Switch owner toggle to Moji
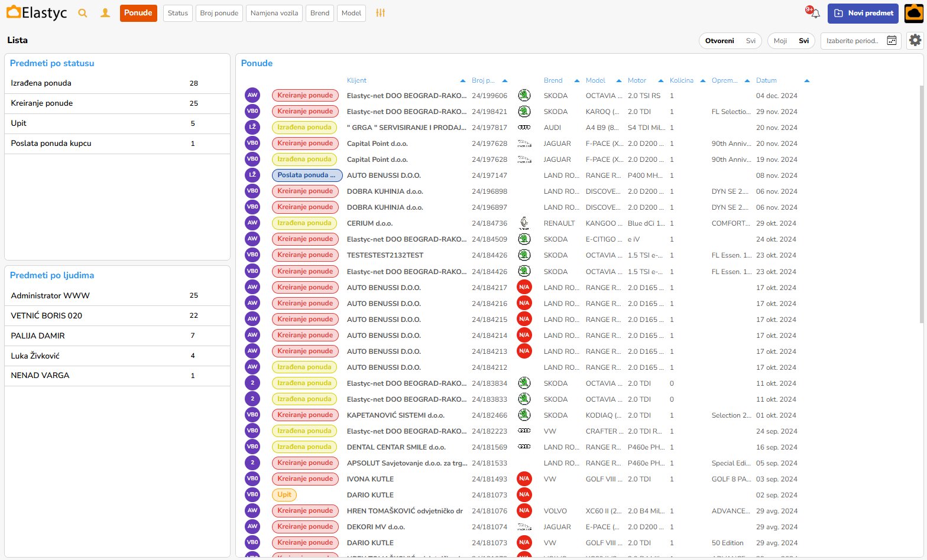This screenshot has height=560, width=927. pos(780,41)
